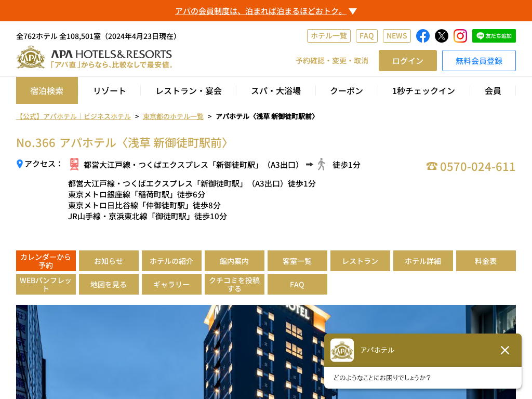Click the APA Hotels & Resorts logo
532x399 pixels.
click(x=95, y=58)
